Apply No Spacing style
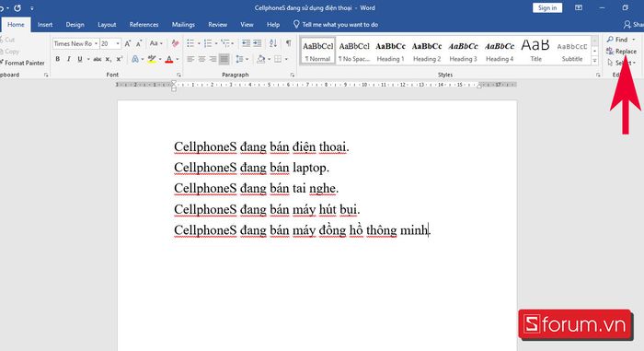644x351 pixels. [x=354, y=52]
